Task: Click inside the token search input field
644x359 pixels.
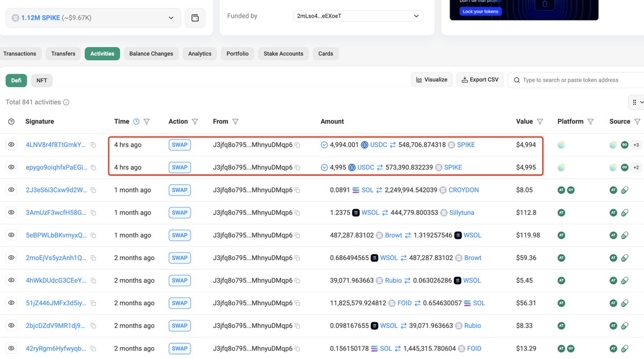Action: pyautogui.click(x=569, y=80)
